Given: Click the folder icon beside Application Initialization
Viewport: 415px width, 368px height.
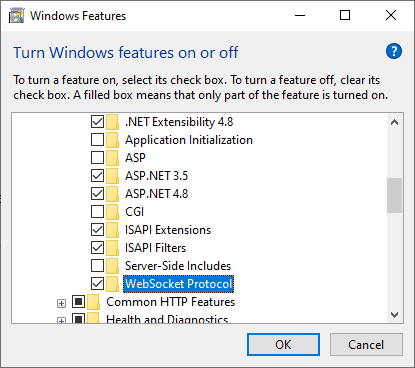Looking at the screenshot, I should [113, 140].
